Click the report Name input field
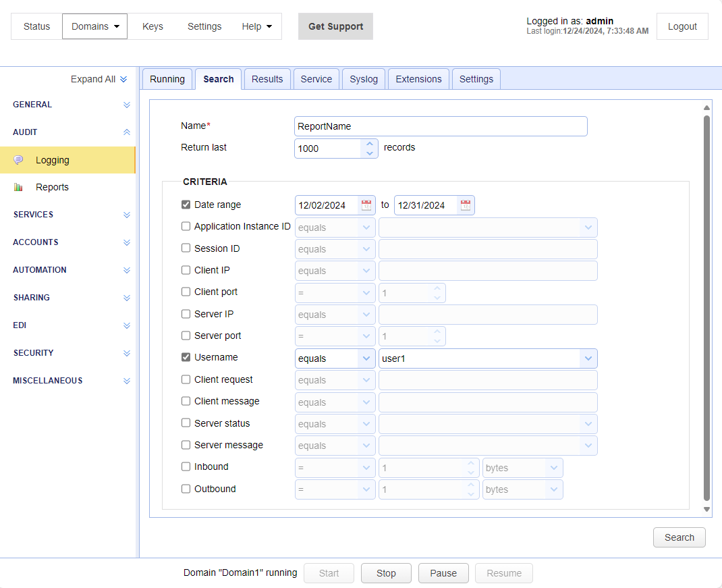Viewport: 722px width, 588px height. tap(441, 126)
